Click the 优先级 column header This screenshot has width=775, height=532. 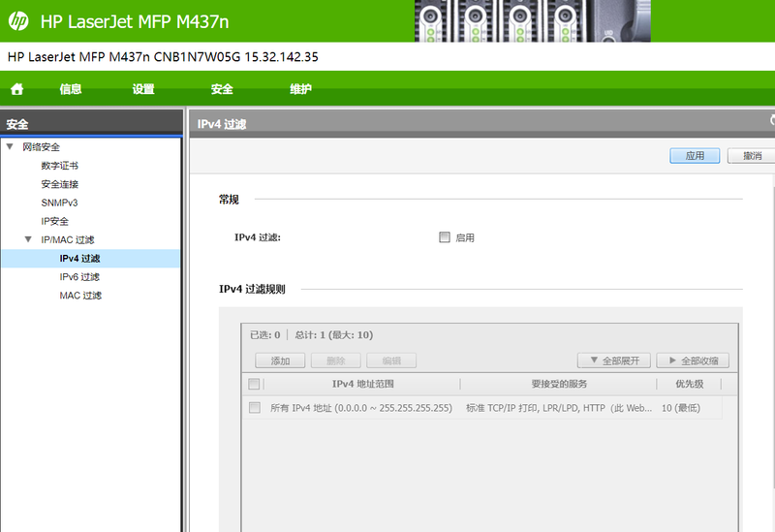point(689,385)
